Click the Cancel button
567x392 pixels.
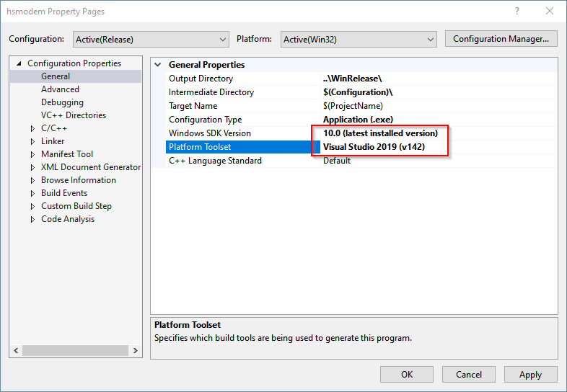(x=469, y=374)
